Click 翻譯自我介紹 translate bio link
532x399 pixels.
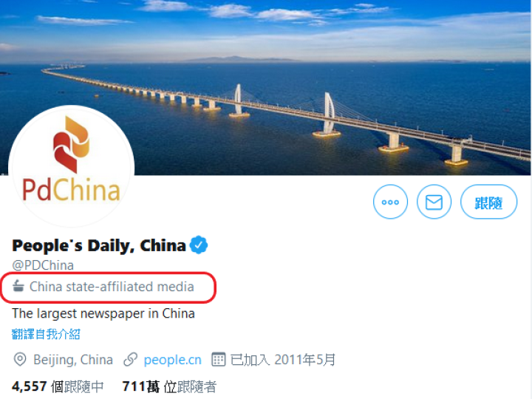pyautogui.click(x=46, y=334)
